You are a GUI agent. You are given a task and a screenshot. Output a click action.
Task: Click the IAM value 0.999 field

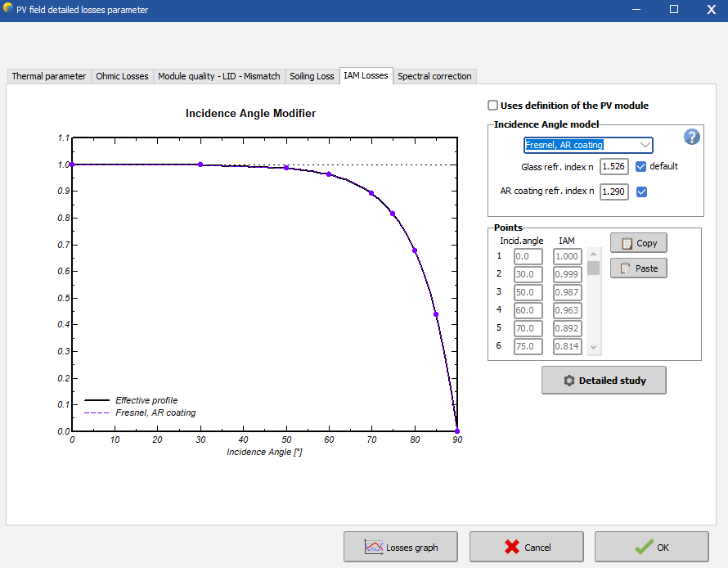[568, 274]
